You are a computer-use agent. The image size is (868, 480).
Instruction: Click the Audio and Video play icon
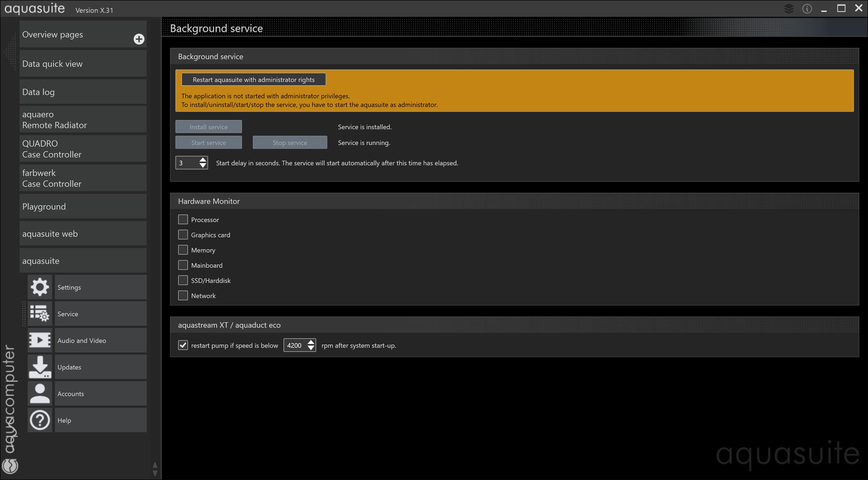tap(40, 340)
